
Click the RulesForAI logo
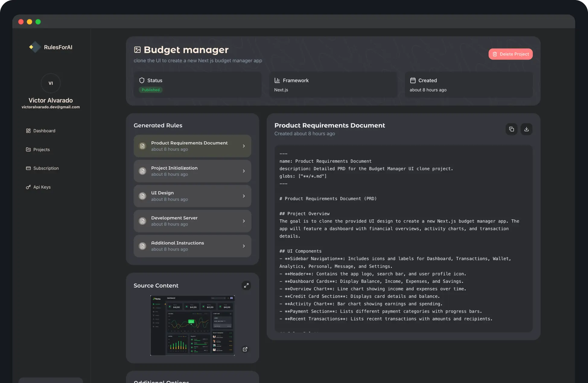tap(35, 47)
